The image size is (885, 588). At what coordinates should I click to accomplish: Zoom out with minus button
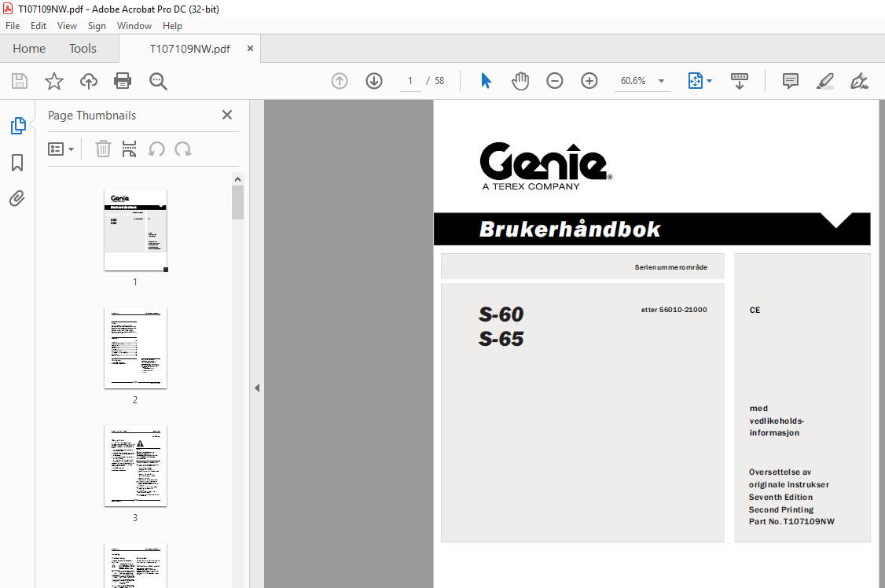[555, 81]
